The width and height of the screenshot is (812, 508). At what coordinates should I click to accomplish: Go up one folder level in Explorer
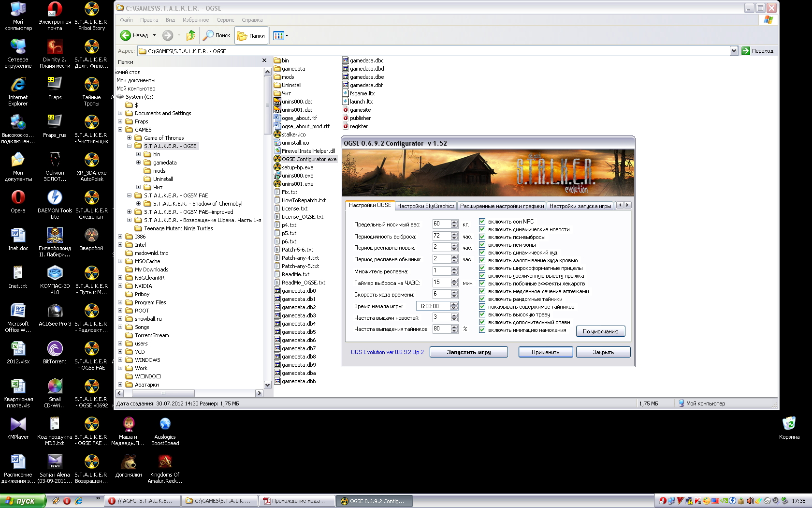[x=191, y=35]
